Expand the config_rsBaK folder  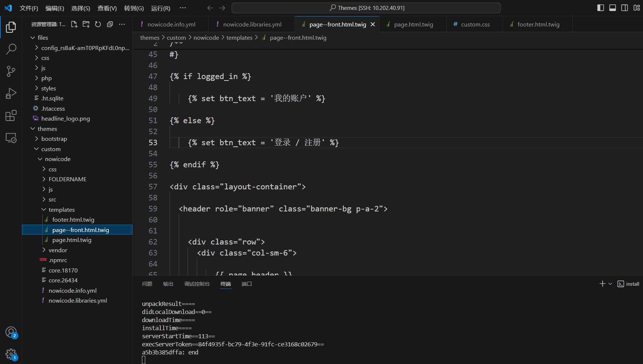pos(77,48)
